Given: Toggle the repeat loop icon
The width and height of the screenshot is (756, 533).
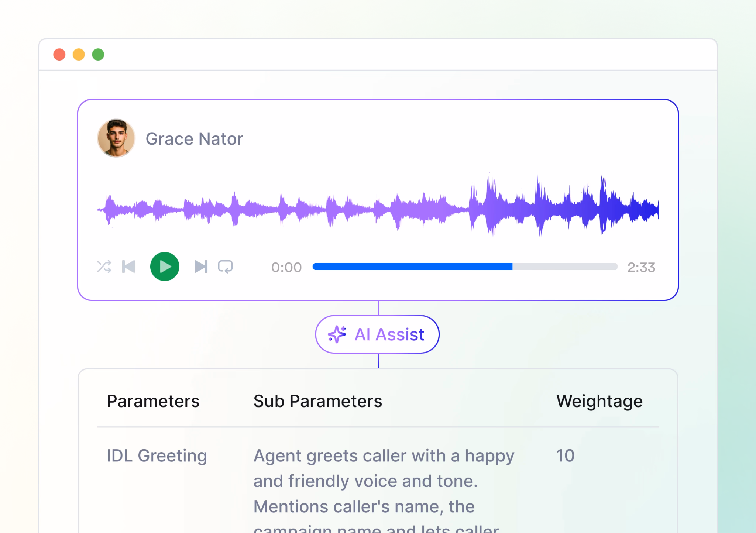Looking at the screenshot, I should (225, 266).
